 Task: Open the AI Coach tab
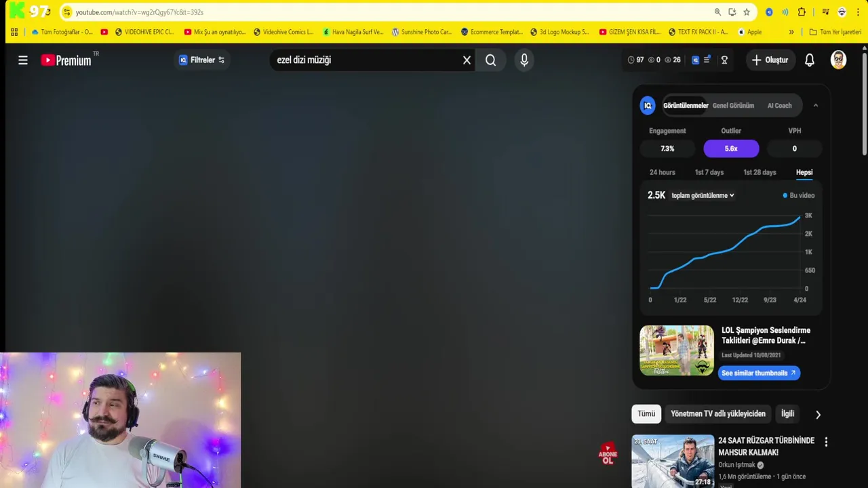[x=779, y=105]
